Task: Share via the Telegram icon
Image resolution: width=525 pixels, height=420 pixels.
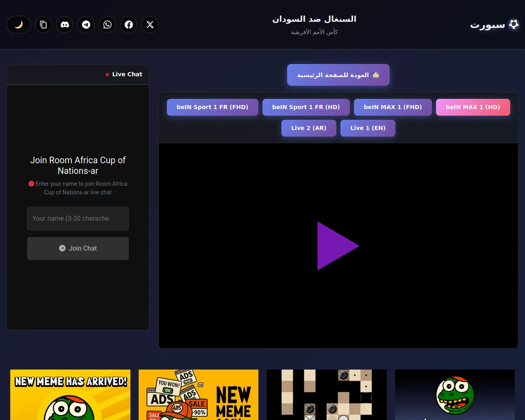Action: click(86, 25)
